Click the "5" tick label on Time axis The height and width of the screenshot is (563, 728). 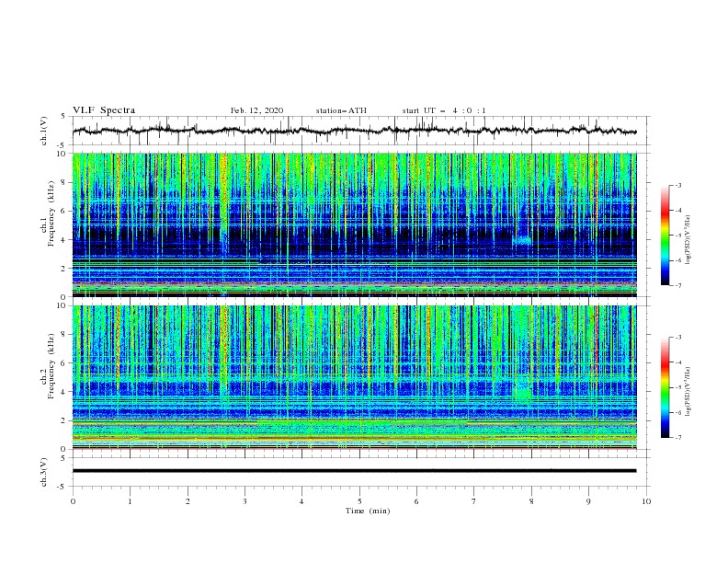[x=359, y=501]
